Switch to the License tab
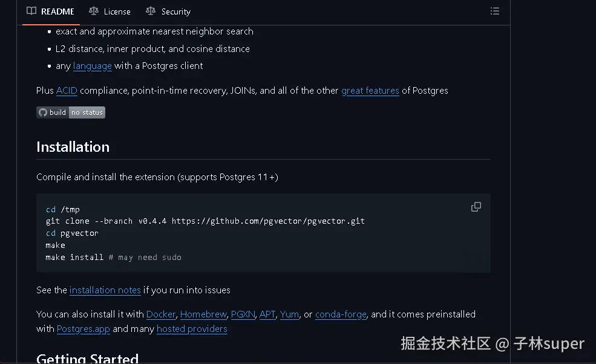 (x=116, y=11)
